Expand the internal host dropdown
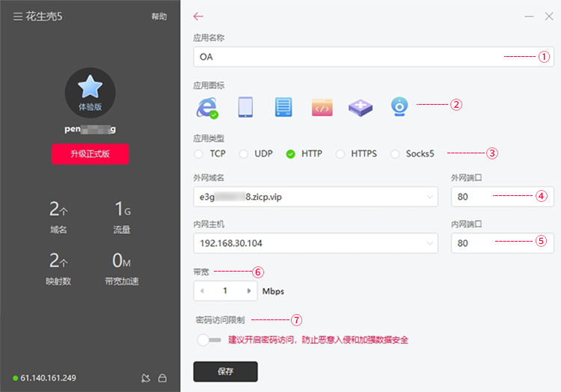 tap(429, 243)
